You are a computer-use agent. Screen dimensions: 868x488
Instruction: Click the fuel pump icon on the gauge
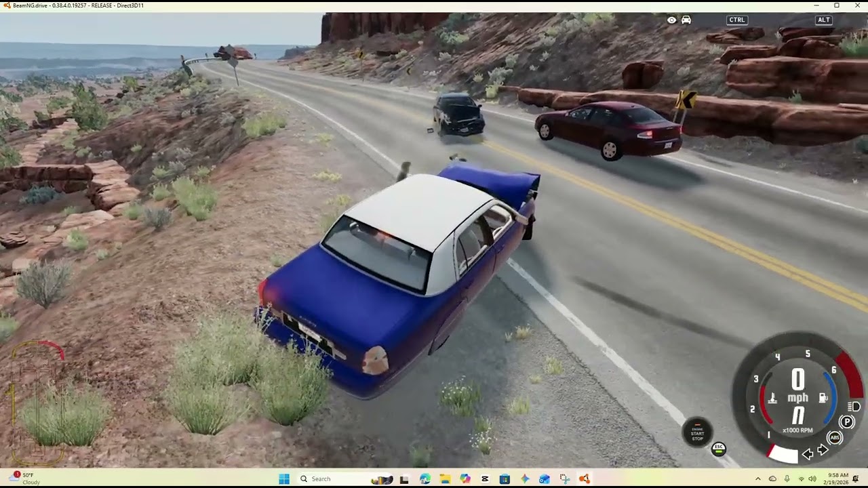click(x=823, y=398)
